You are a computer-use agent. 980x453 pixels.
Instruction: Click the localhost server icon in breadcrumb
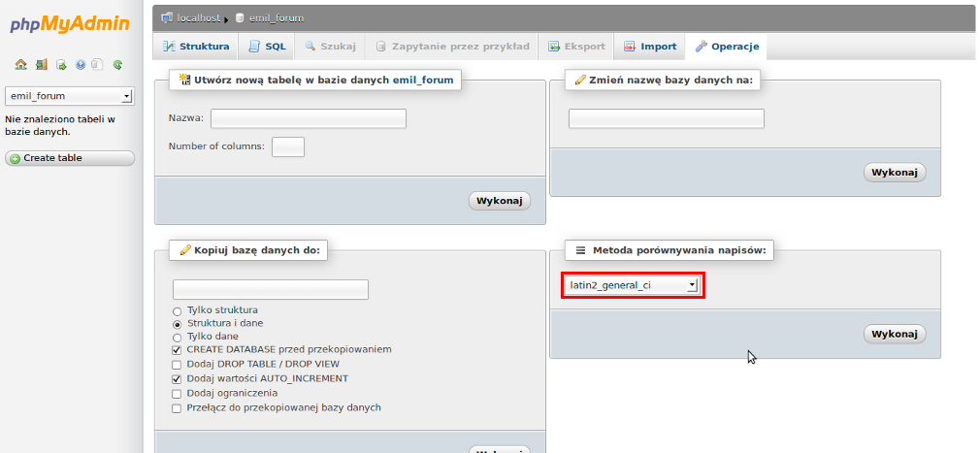167,18
